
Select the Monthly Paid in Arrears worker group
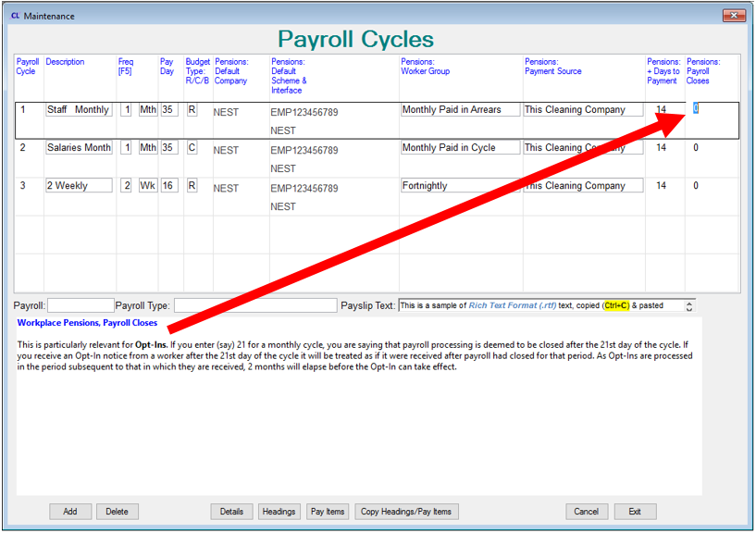click(x=459, y=110)
